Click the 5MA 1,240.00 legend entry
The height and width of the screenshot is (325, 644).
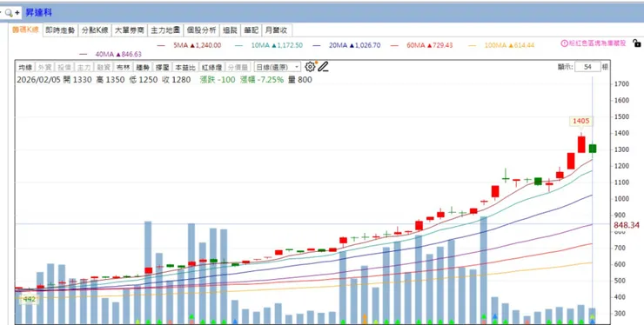tap(189, 45)
